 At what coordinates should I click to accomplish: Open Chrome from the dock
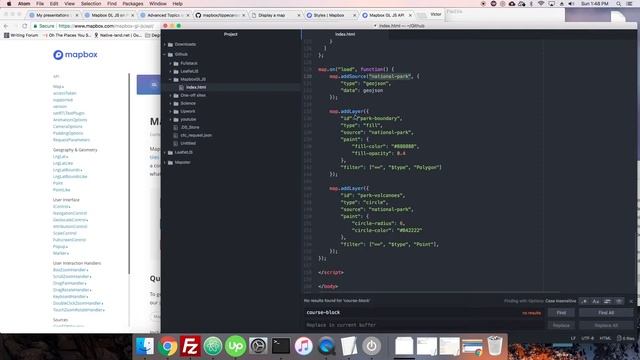pyautogui.click(x=167, y=346)
